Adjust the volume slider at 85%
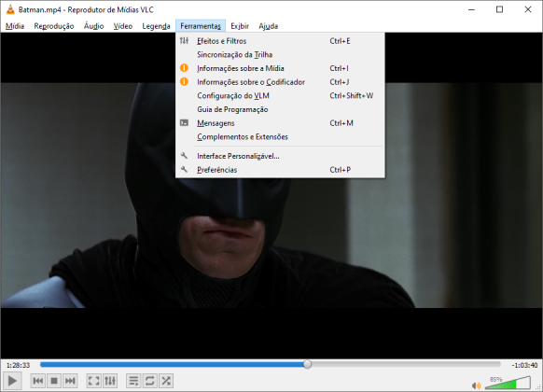This screenshot has height=392, width=543. (x=508, y=383)
